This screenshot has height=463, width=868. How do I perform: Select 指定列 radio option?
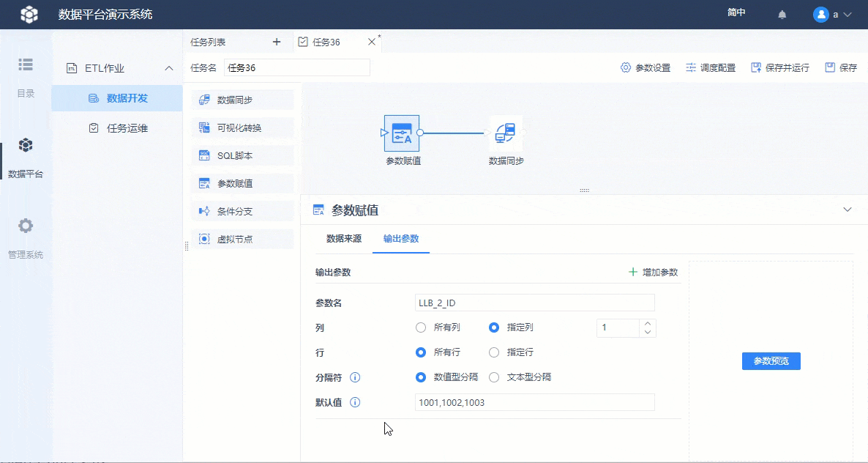494,327
